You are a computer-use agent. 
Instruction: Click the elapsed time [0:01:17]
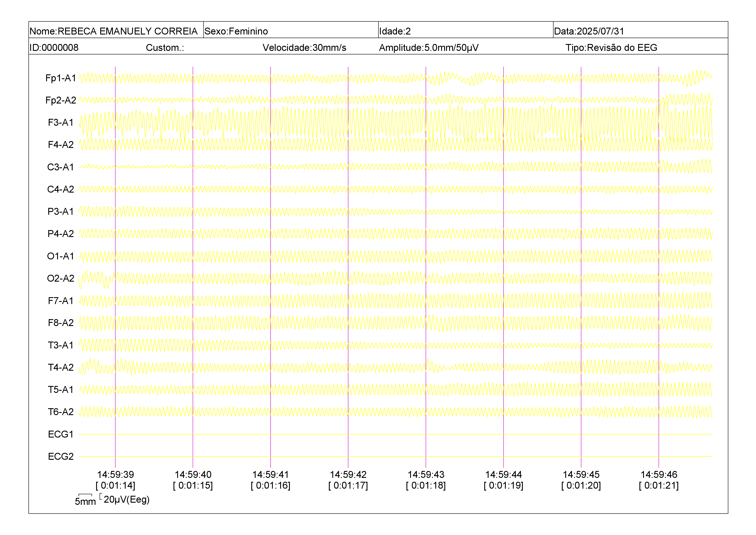pyautogui.click(x=348, y=486)
